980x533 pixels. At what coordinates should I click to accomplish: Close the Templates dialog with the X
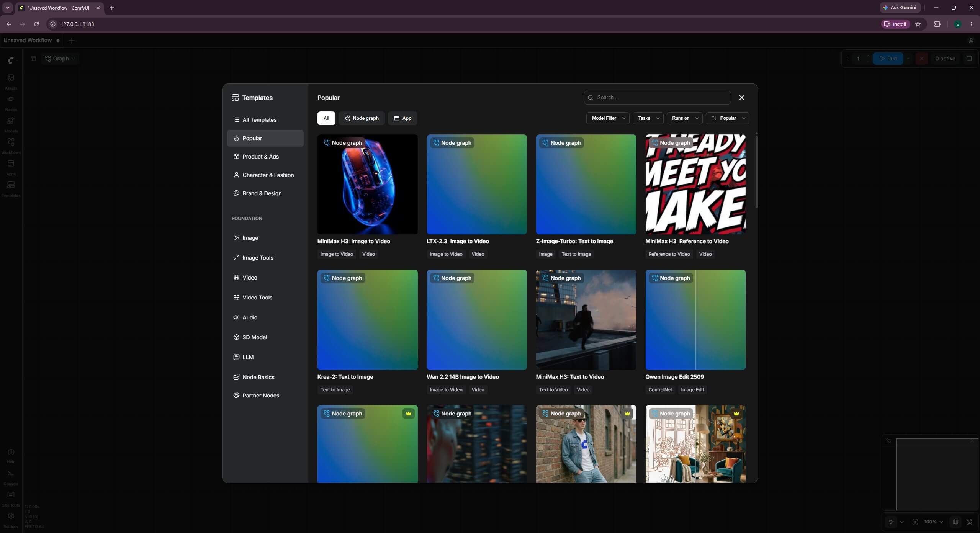click(741, 98)
